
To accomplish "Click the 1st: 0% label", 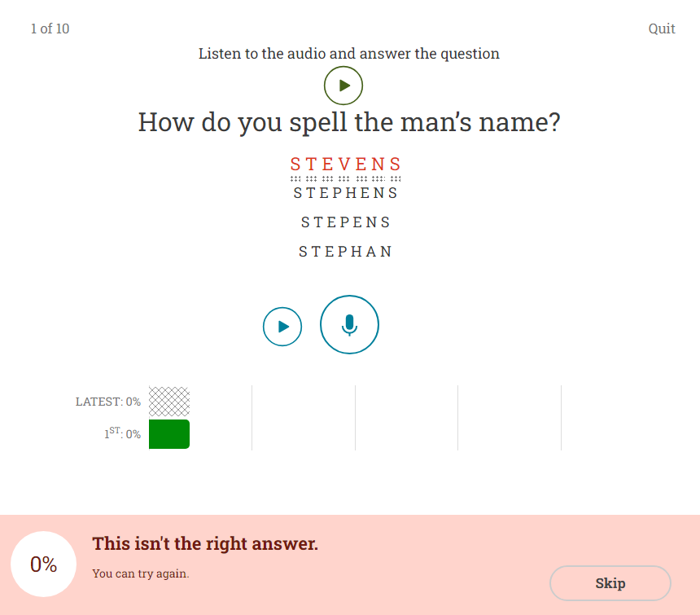I will click(122, 434).
